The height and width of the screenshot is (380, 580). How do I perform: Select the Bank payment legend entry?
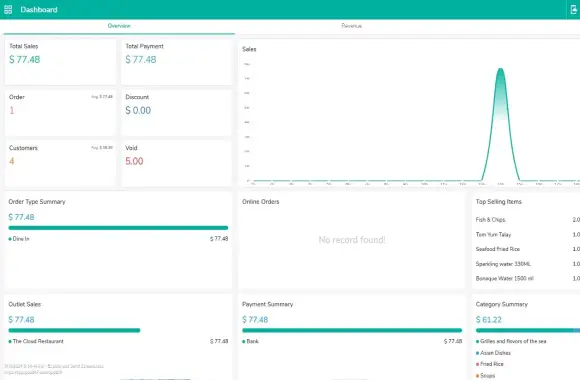point(250,341)
